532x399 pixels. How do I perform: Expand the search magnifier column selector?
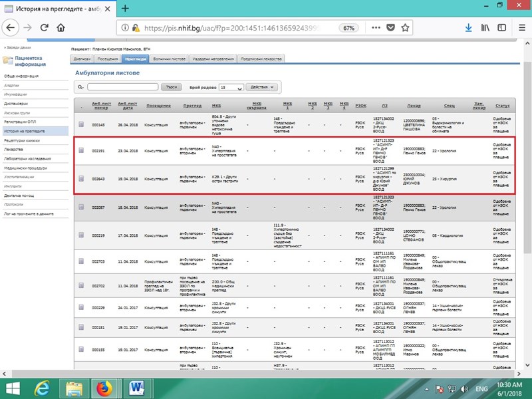coord(80,87)
